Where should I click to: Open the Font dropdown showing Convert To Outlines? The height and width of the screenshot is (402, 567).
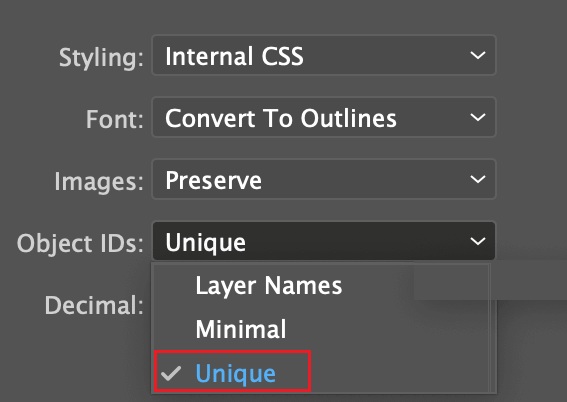coord(324,117)
